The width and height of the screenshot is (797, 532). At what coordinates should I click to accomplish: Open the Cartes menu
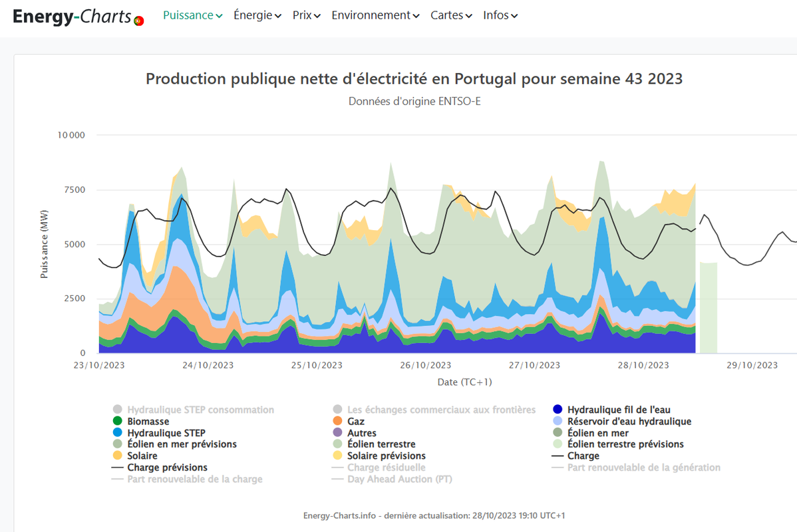(451, 15)
